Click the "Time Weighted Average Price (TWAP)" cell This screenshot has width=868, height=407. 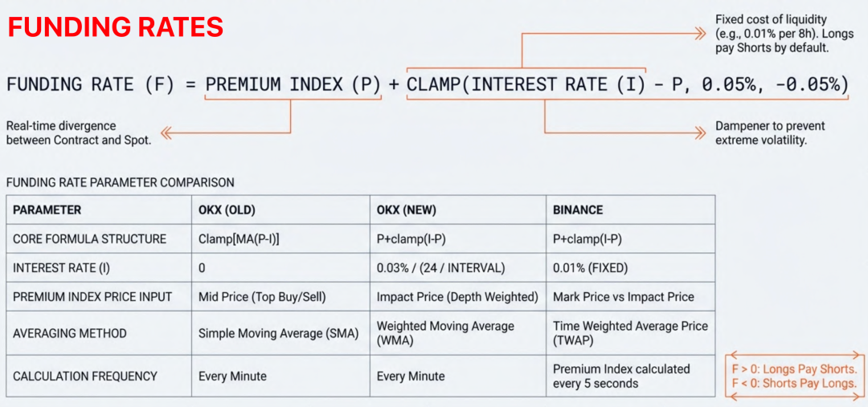(x=630, y=333)
